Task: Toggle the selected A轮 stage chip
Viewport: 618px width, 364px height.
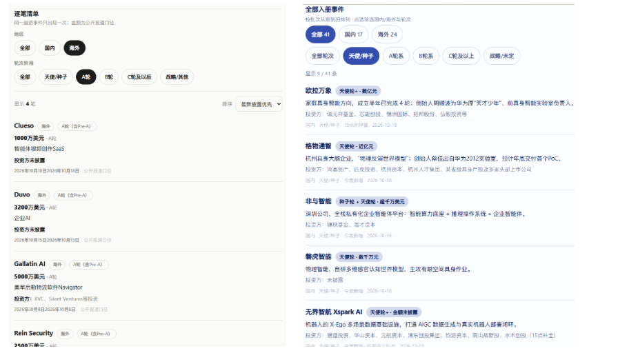Action: (86, 77)
